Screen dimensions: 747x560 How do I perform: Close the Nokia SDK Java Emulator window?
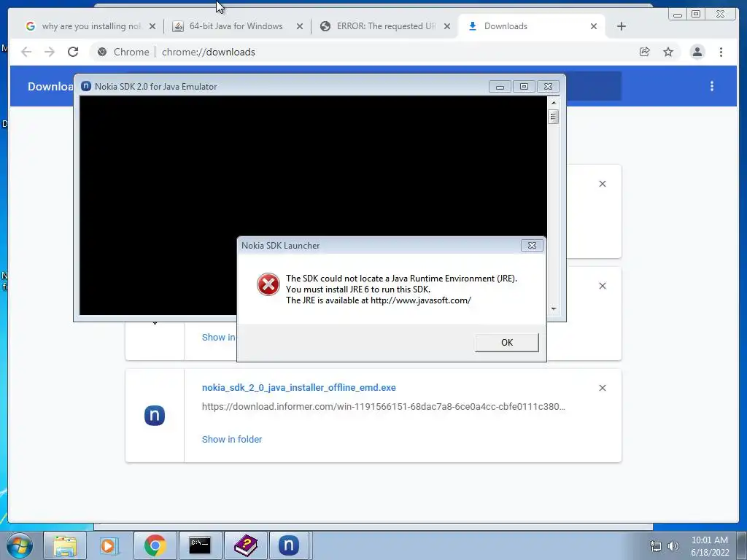[548, 87]
